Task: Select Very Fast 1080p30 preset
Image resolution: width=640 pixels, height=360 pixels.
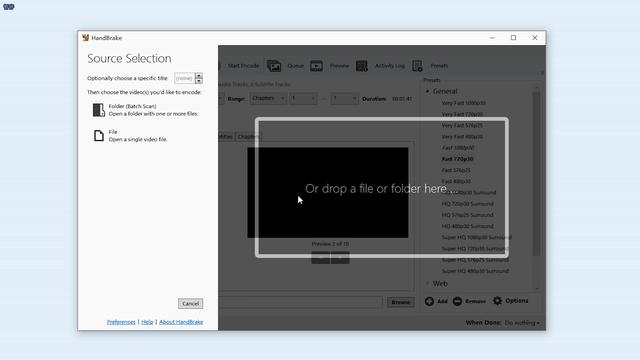Action: point(464,103)
